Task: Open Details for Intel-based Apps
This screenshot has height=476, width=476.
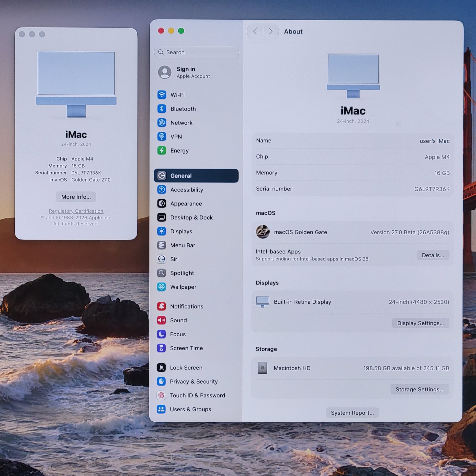Action: click(x=433, y=255)
